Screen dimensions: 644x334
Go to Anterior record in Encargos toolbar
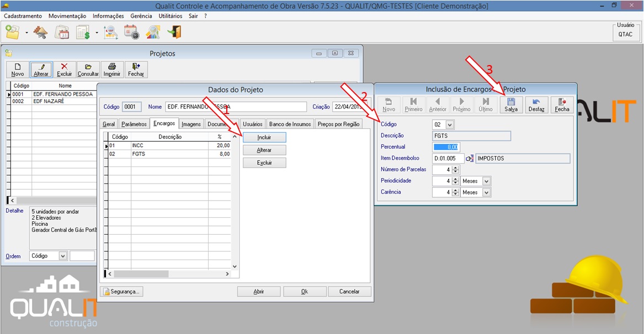[438, 105]
